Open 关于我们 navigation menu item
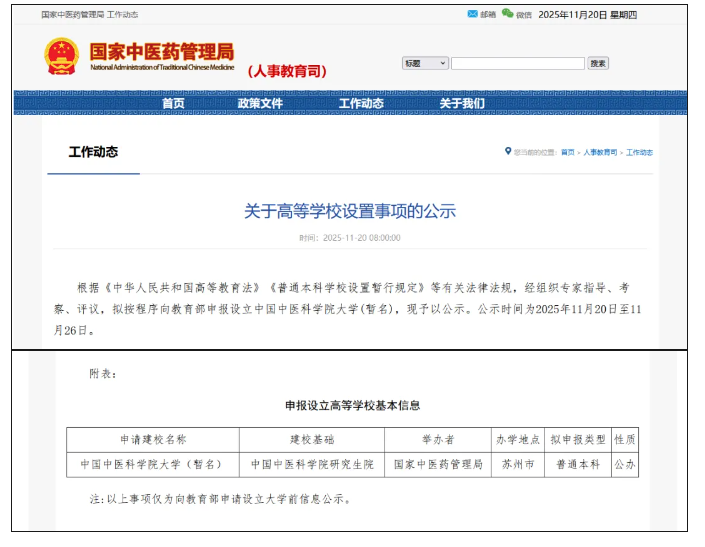The width and height of the screenshot is (705, 547). (462, 103)
